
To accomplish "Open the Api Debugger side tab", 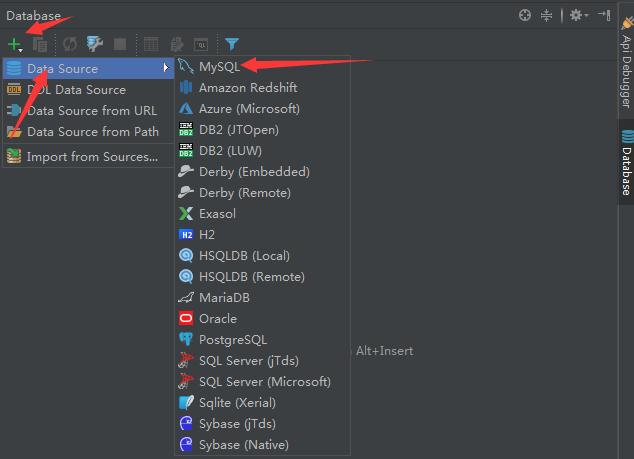I will pyautogui.click(x=626, y=63).
